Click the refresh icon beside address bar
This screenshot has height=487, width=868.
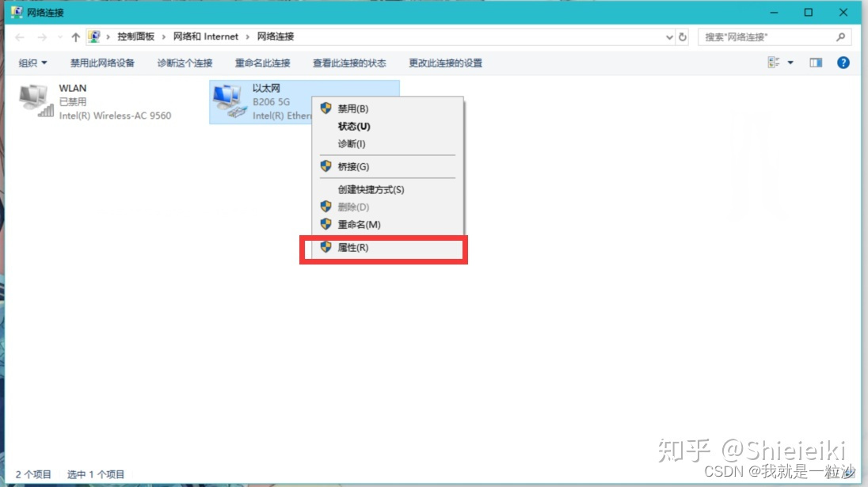coord(683,36)
